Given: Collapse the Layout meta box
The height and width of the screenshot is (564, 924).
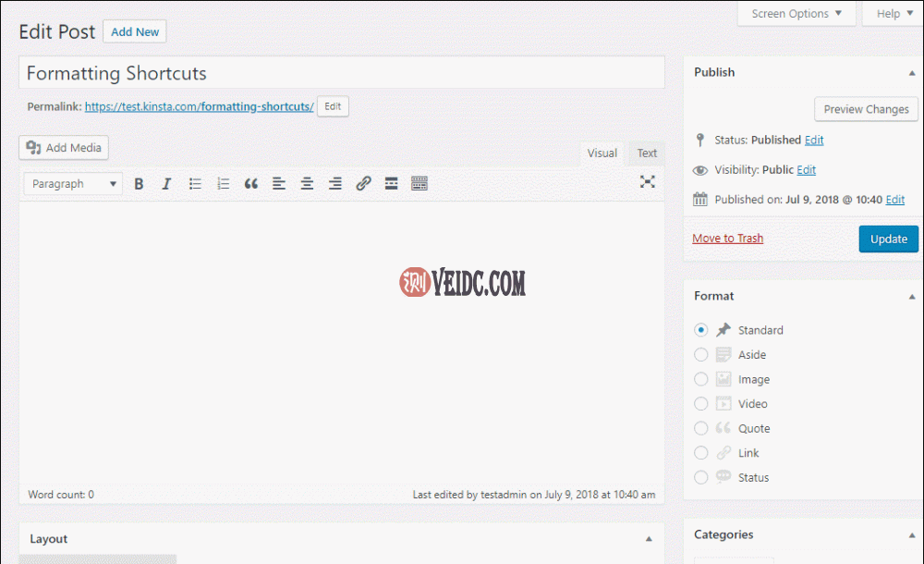Looking at the screenshot, I should click(x=649, y=539).
